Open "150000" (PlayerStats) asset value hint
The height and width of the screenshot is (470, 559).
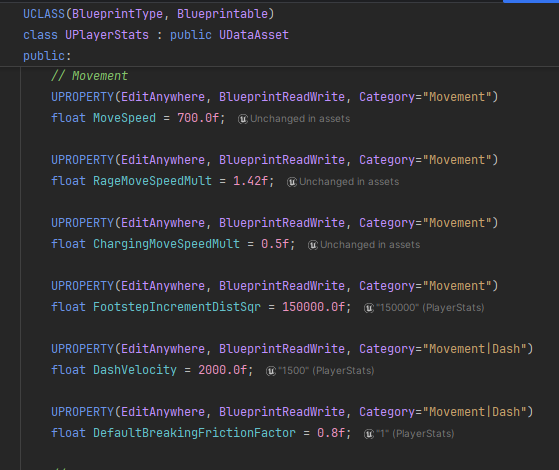(x=430, y=308)
